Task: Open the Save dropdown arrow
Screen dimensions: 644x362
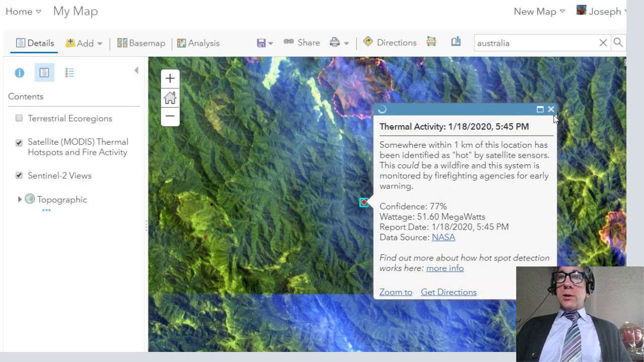Action: 270,44
